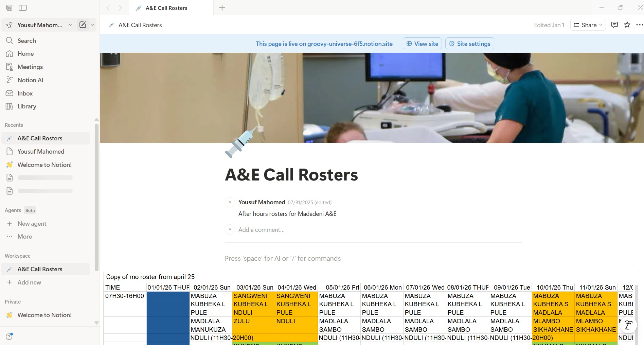Collapse the sidebar
Image resolution: width=644 pixels, height=345 pixels.
(22, 7)
